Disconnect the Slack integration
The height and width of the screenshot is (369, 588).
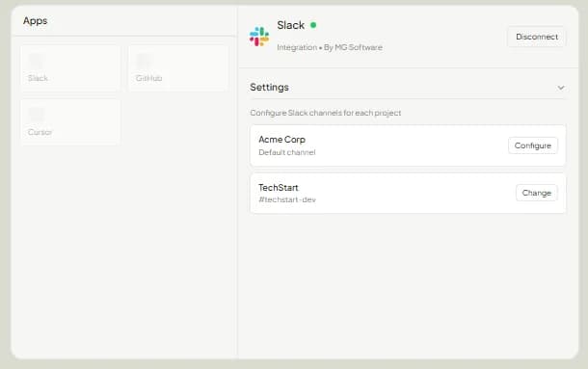pyautogui.click(x=537, y=37)
